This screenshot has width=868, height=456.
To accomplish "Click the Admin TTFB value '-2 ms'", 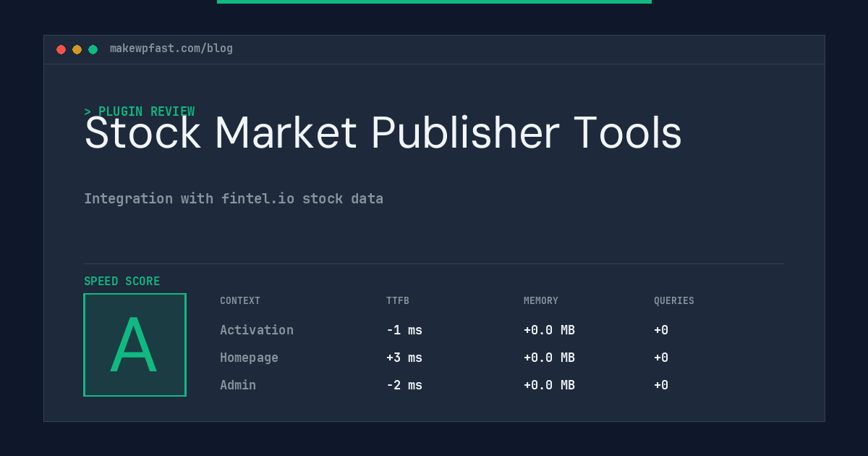I will (404, 385).
